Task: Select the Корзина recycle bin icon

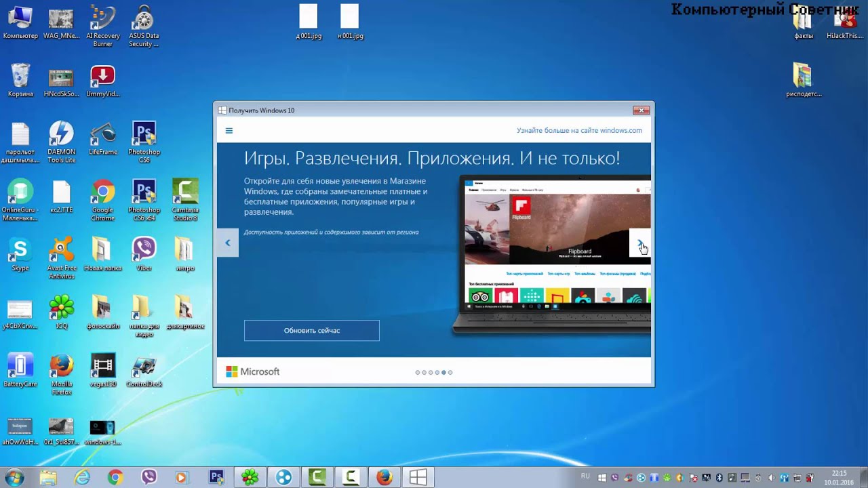Action: coord(20,80)
